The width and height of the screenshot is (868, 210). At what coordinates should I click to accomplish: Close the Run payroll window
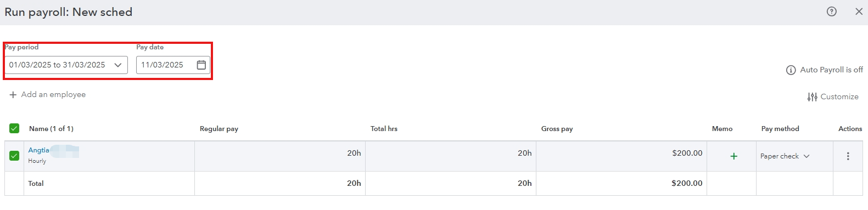pos(859,12)
